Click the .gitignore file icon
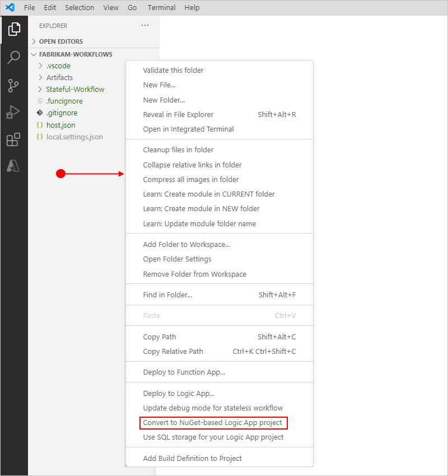 (x=40, y=113)
